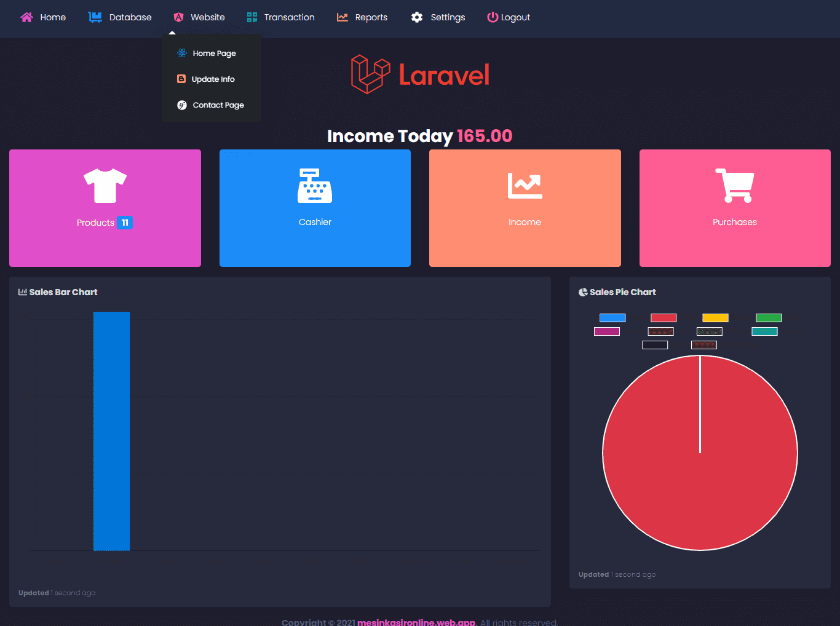Click the t-shirt icon on Products card
This screenshot has width=840, height=626.
105,186
